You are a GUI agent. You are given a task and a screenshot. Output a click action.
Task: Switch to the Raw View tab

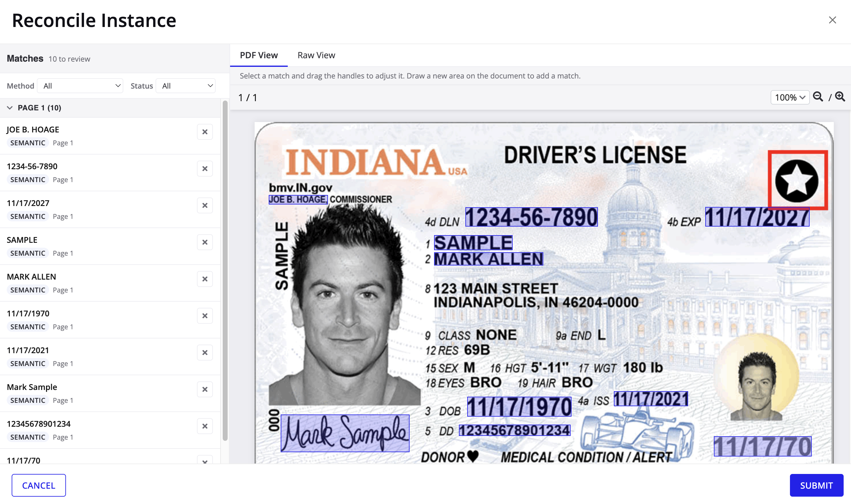click(316, 55)
